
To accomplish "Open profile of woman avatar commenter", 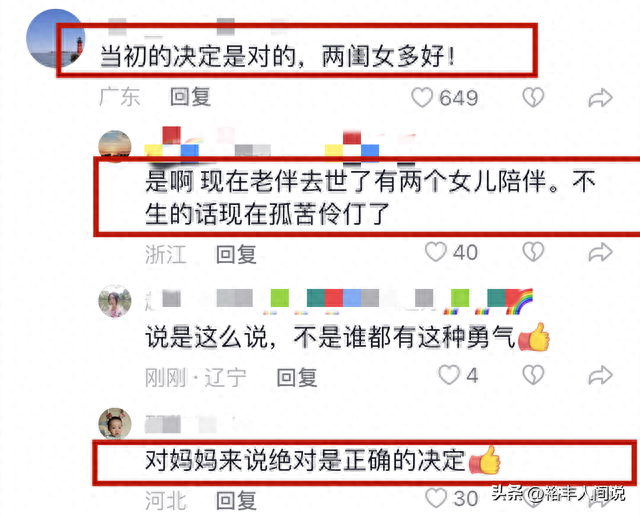I will tap(115, 301).
